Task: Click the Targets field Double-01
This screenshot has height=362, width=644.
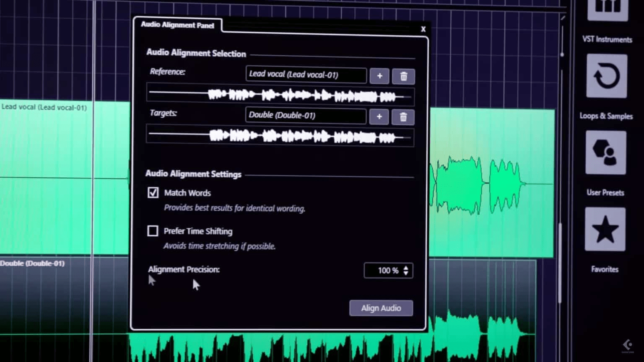Action: tap(305, 115)
